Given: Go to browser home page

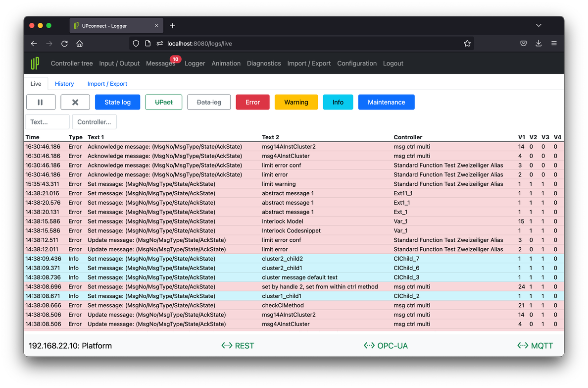Looking at the screenshot, I should coord(79,44).
